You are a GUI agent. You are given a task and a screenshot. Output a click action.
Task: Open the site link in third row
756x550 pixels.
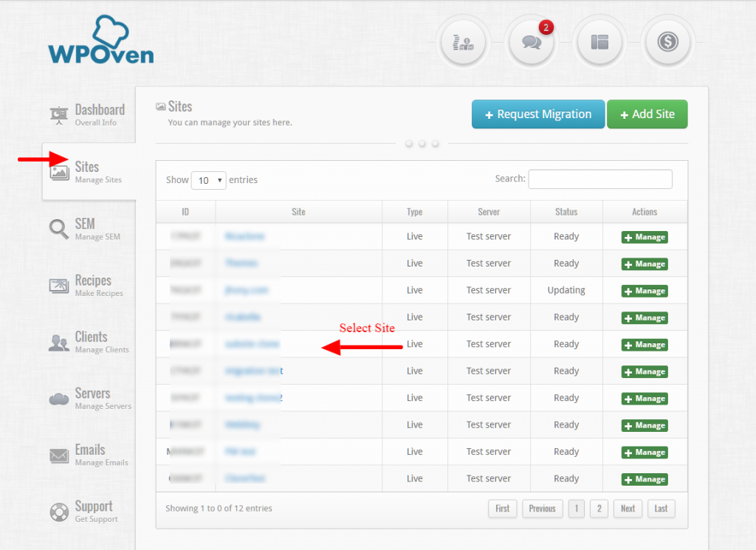click(247, 290)
